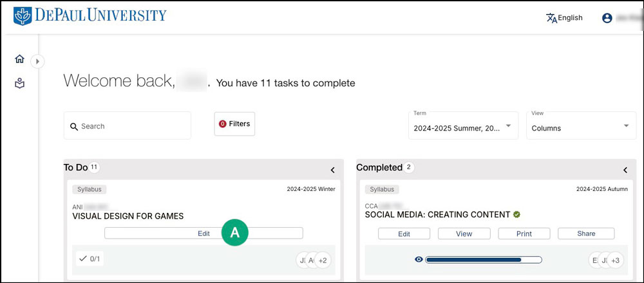
Task: Expand the sidebar with the arrow toggle
Action: click(x=37, y=62)
